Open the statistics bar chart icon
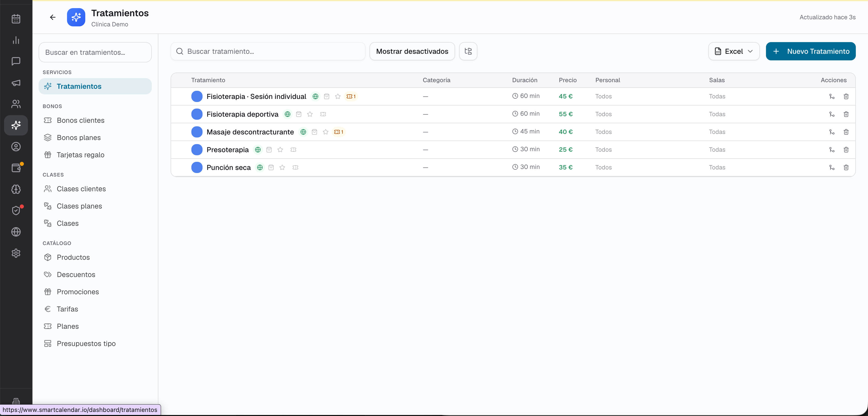The width and height of the screenshot is (868, 416). [16, 40]
